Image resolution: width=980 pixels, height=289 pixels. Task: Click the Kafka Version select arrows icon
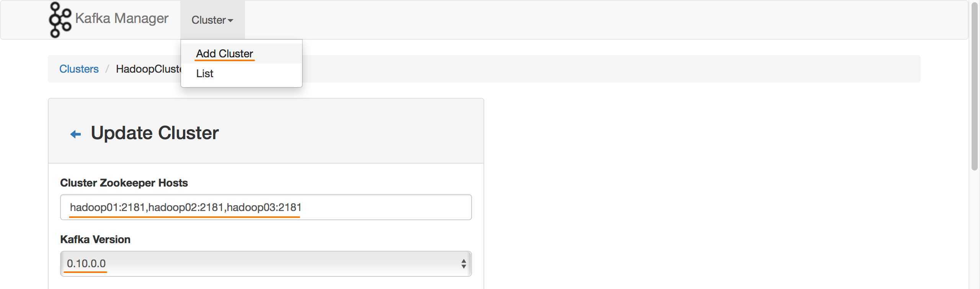pyautogui.click(x=464, y=264)
